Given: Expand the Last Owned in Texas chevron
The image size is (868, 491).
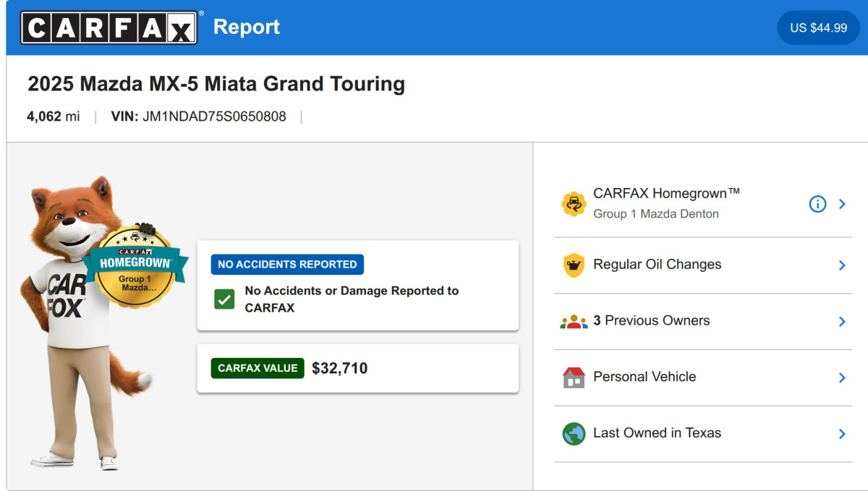Looking at the screenshot, I should pyautogui.click(x=842, y=433).
